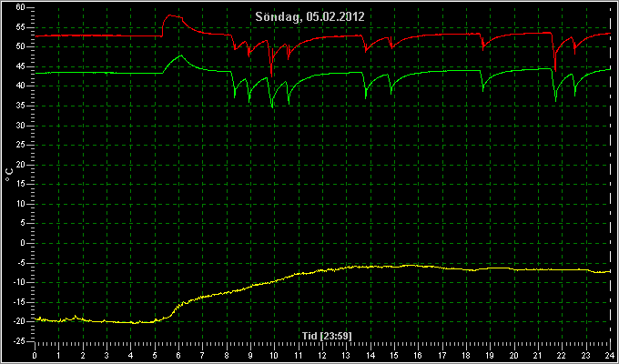Click the 60 degree axis label
This screenshot has width=619, height=364.
(x=21, y=7)
